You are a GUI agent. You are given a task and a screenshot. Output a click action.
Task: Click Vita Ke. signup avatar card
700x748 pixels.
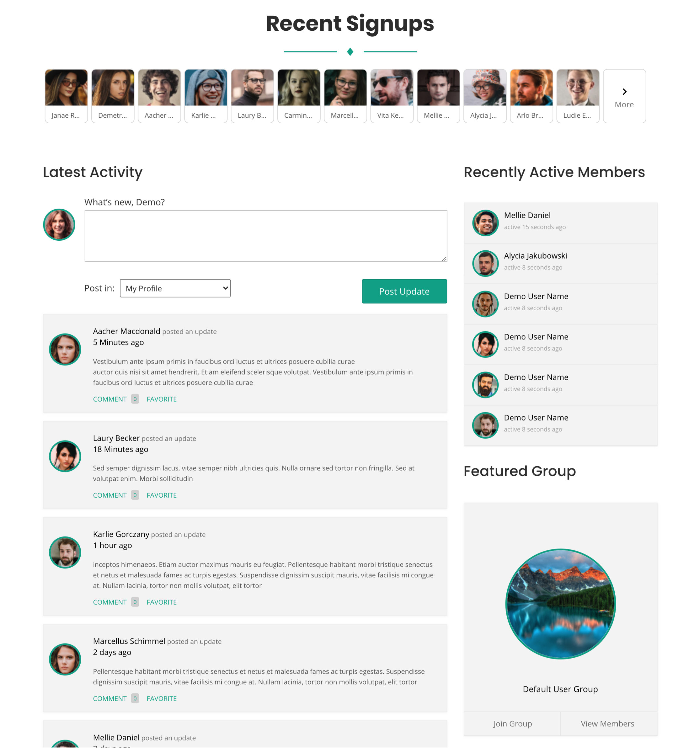point(392,96)
